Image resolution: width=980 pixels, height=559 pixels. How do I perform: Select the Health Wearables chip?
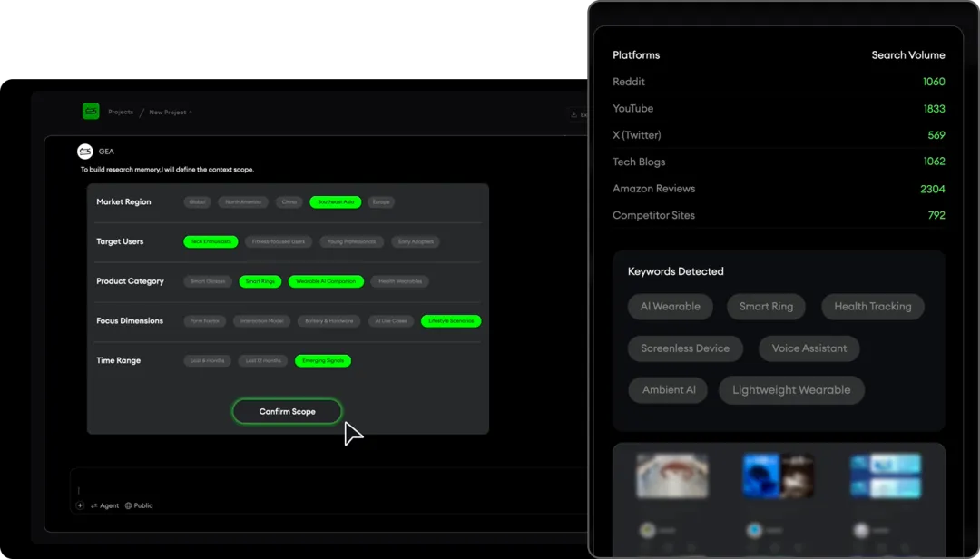coord(400,281)
